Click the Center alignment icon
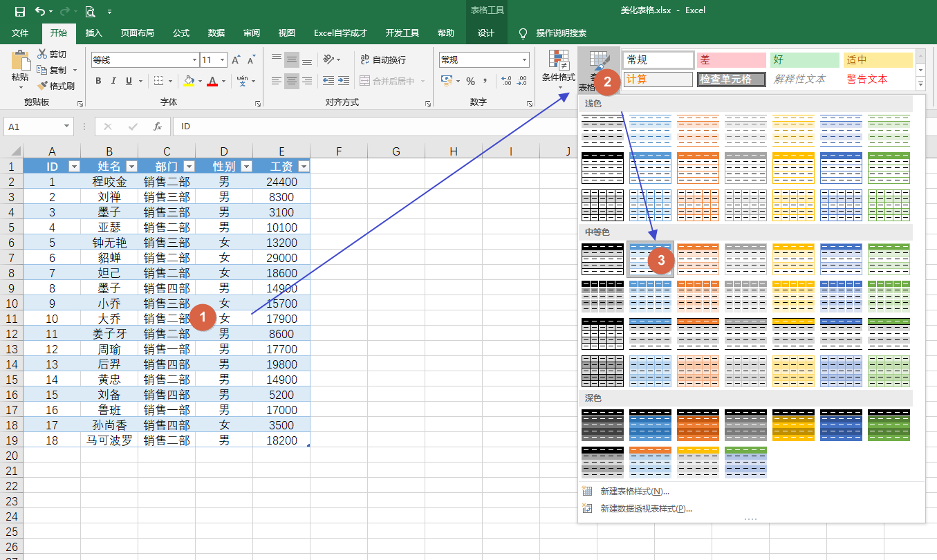Screen dimensions: 937x560 292,81
